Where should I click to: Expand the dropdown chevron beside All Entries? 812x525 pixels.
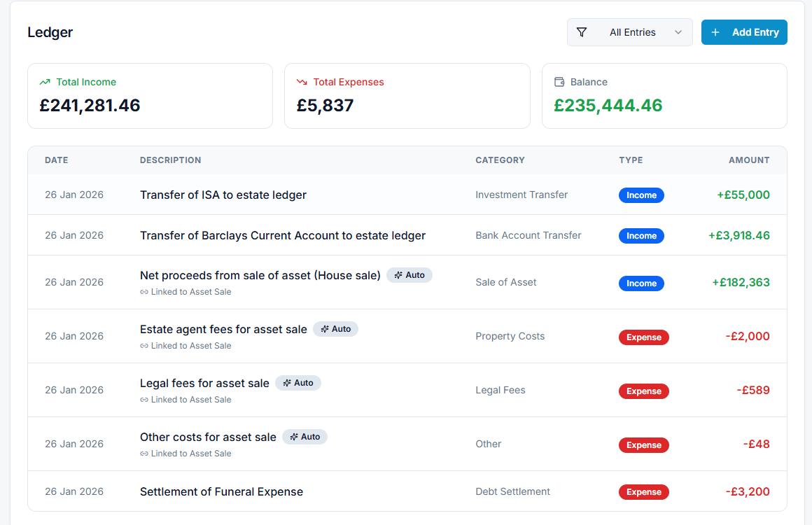click(678, 32)
